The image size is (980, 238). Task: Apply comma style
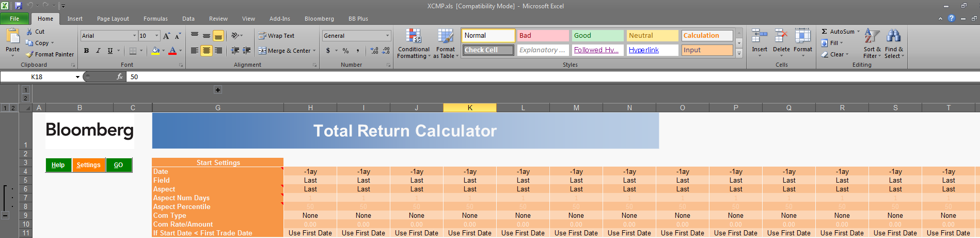pyautogui.click(x=357, y=51)
